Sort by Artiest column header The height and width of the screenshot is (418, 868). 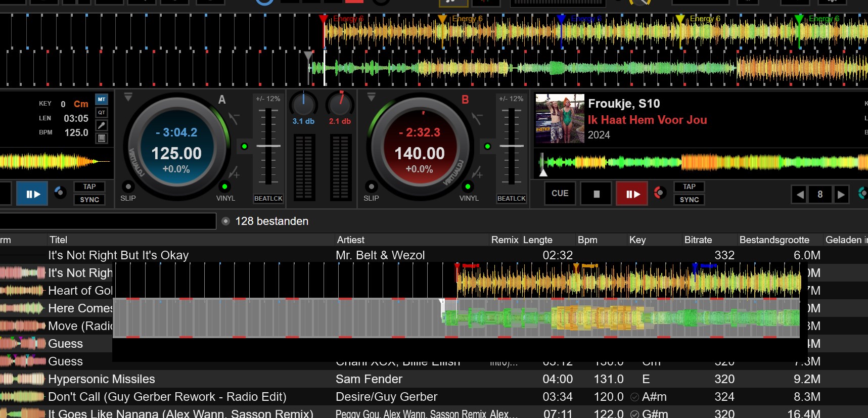[x=412, y=240]
